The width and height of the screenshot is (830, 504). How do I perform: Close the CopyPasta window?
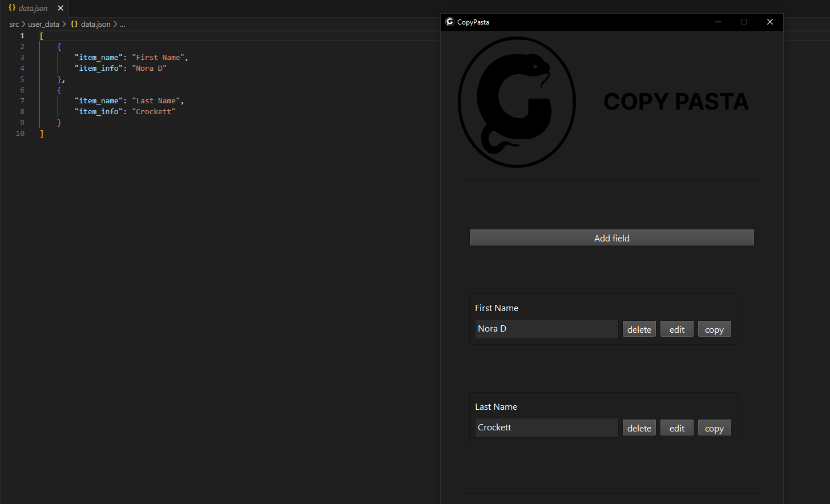[x=769, y=22]
